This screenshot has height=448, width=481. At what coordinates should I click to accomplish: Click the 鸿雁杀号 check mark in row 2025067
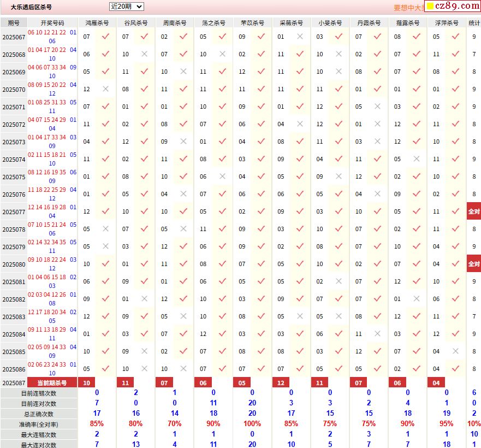(105, 37)
